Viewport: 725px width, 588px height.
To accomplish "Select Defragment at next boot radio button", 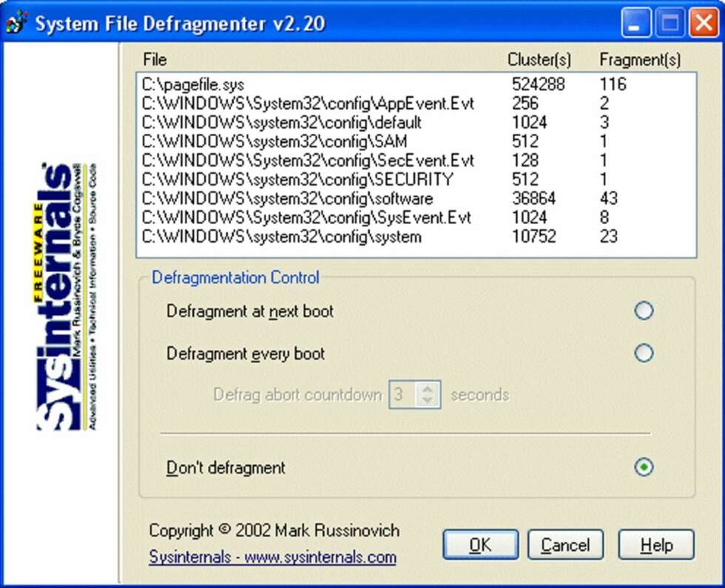I will [644, 311].
